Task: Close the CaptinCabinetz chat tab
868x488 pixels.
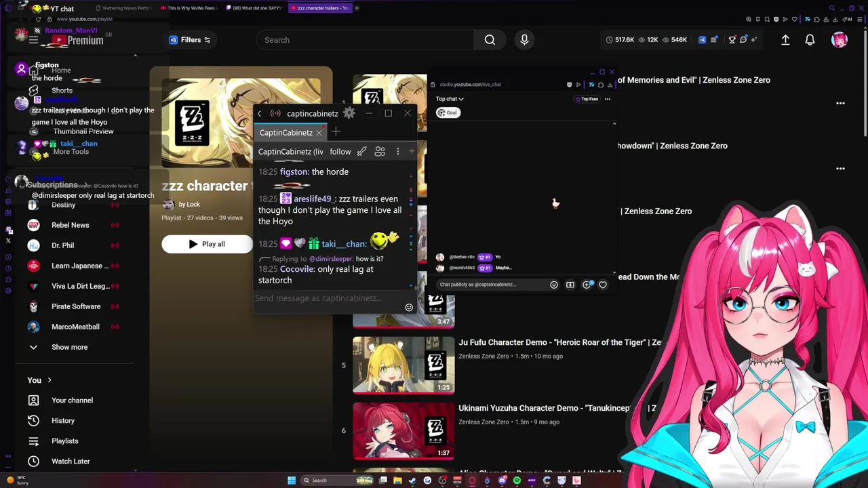Action: tap(319, 133)
